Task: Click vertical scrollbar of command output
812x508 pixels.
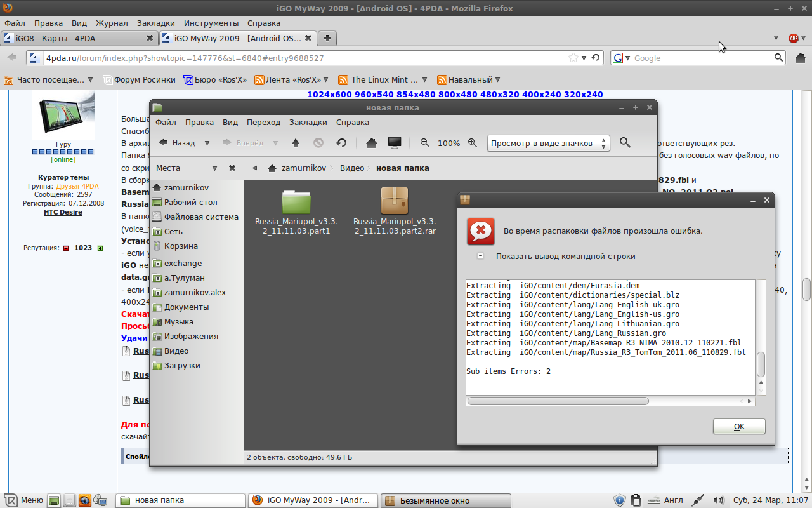Action: point(761,364)
